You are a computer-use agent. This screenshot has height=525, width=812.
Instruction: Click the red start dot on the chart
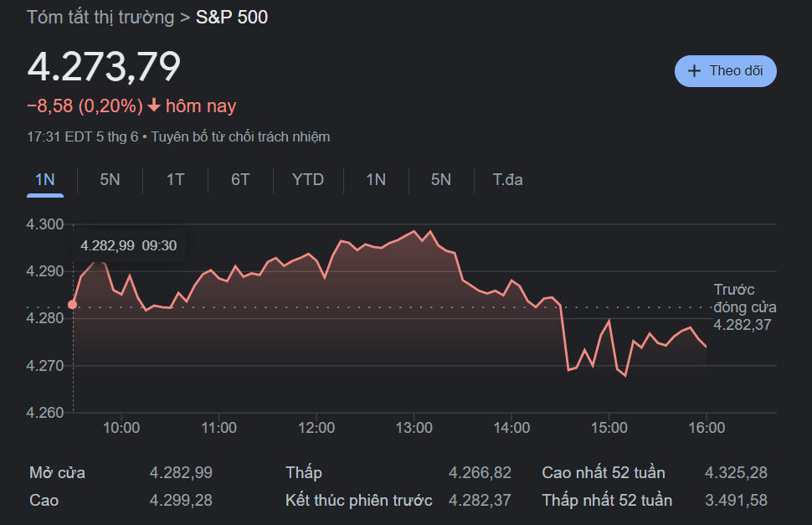tap(73, 305)
